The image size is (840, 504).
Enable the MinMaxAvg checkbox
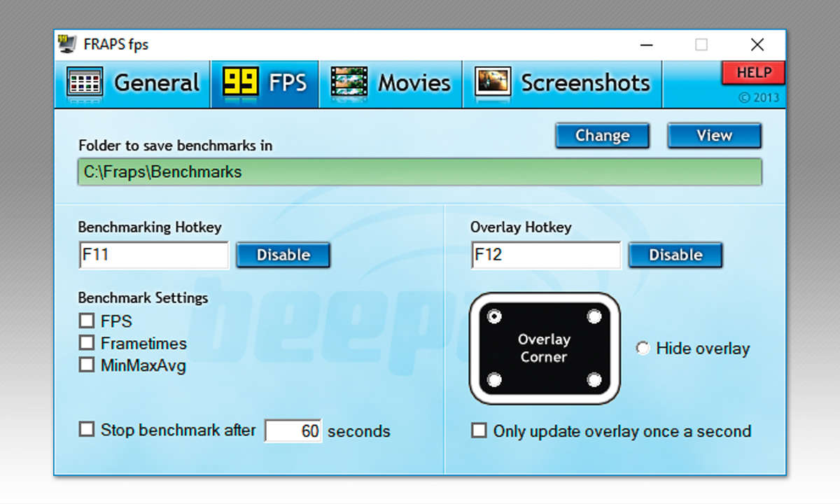(87, 365)
